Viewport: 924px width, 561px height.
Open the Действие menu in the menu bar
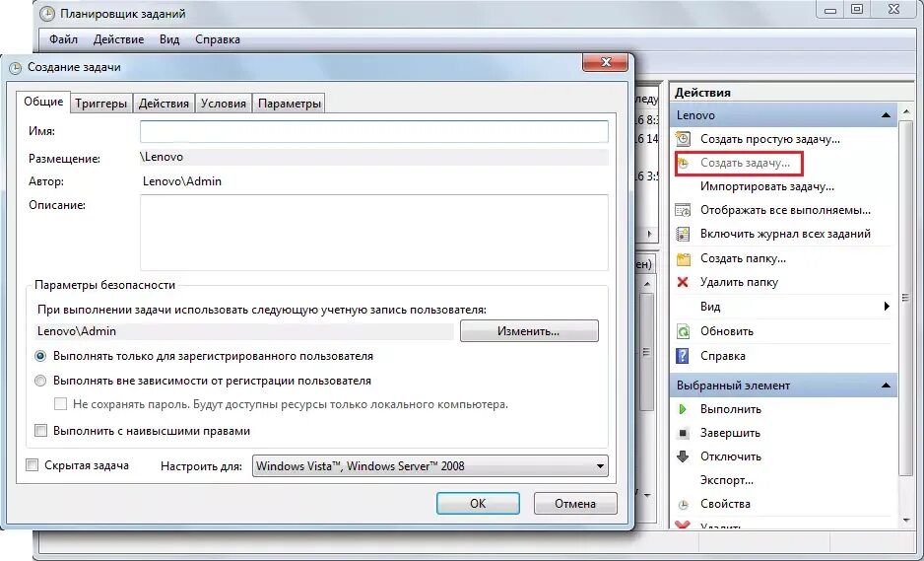[x=118, y=39]
